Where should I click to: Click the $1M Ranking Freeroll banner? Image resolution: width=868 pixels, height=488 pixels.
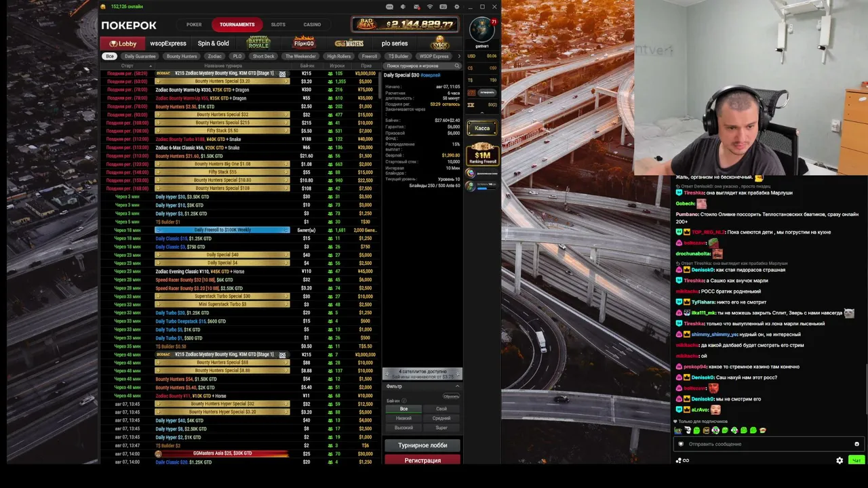(x=482, y=155)
